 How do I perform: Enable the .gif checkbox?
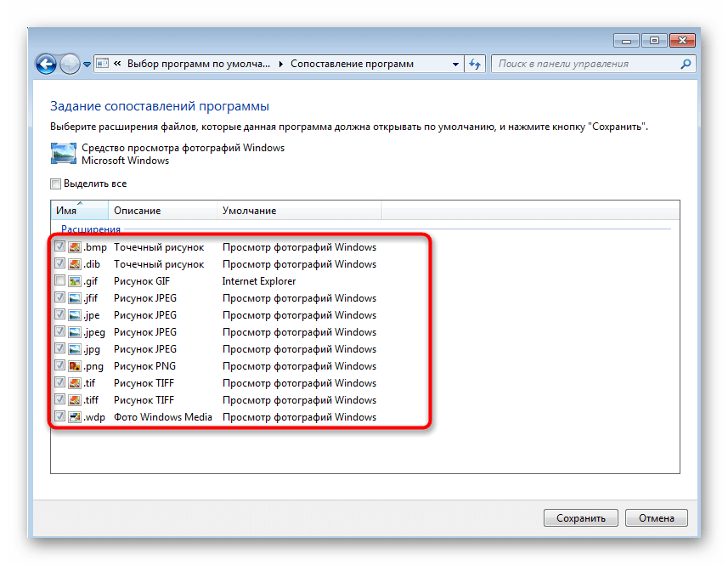(60, 280)
